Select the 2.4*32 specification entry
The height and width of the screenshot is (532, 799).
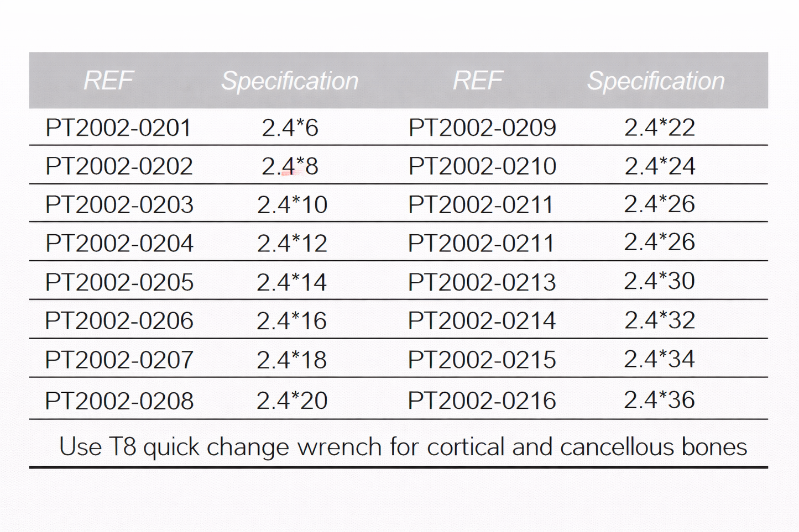[x=660, y=320]
